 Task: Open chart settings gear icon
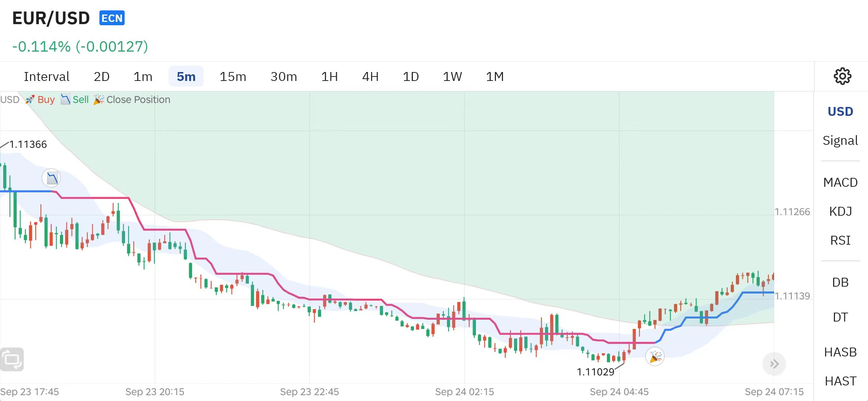point(842,76)
